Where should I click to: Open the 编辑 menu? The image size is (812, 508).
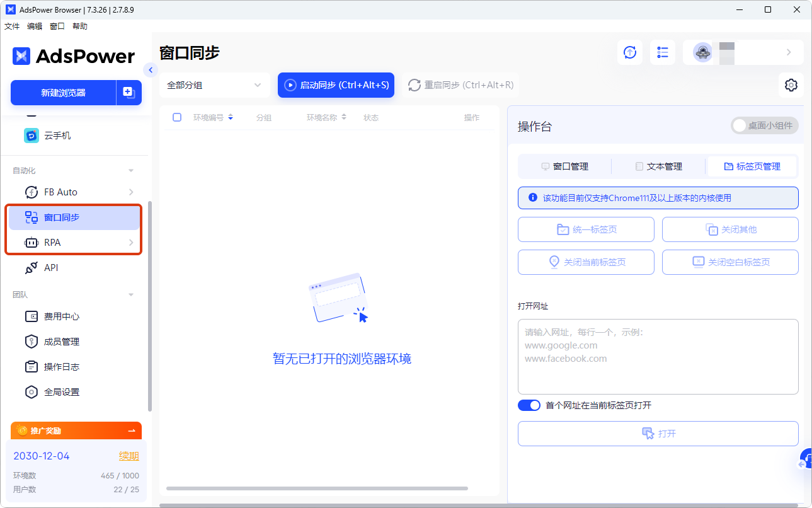tap(35, 26)
